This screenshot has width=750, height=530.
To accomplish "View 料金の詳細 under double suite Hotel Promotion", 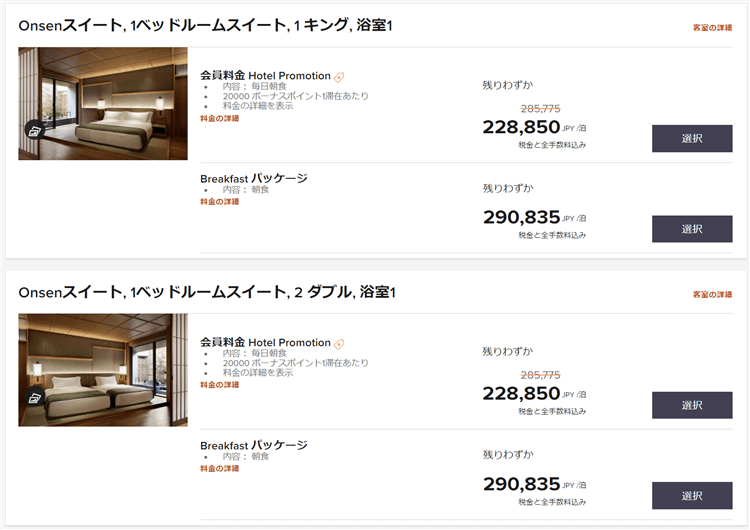I will (220, 385).
